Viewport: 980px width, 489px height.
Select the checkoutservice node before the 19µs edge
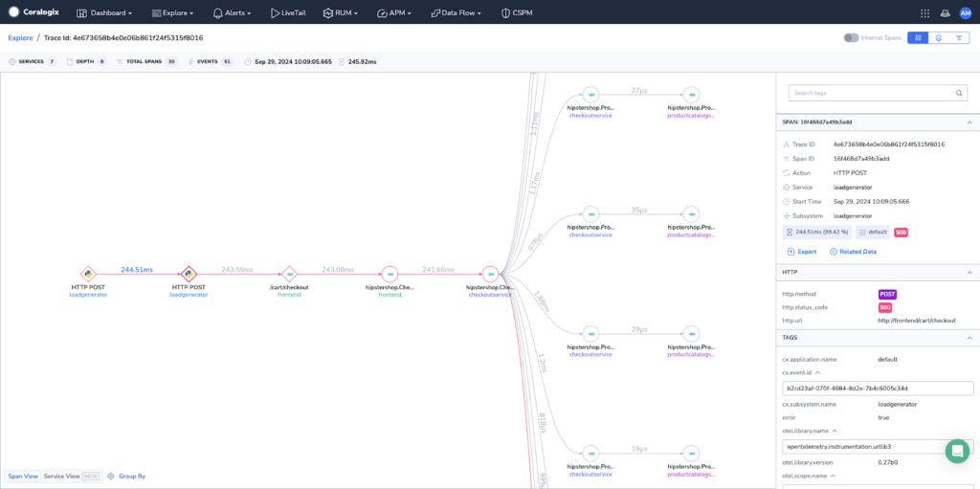590,454
